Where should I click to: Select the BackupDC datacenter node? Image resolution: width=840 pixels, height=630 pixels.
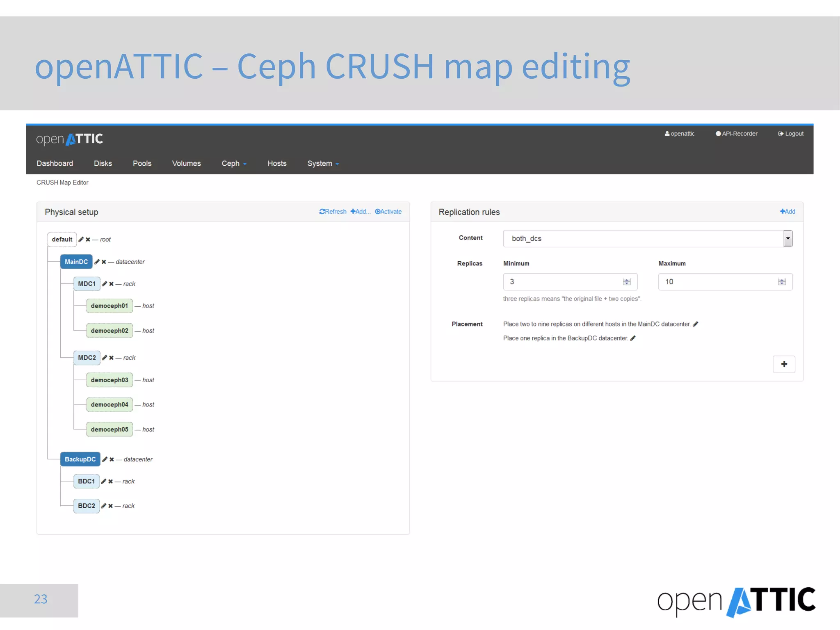click(x=80, y=459)
